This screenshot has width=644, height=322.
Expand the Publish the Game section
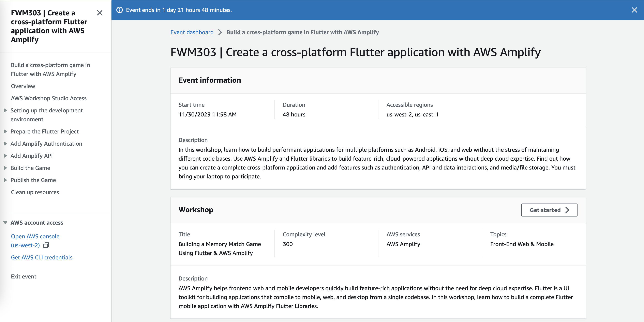[5, 180]
